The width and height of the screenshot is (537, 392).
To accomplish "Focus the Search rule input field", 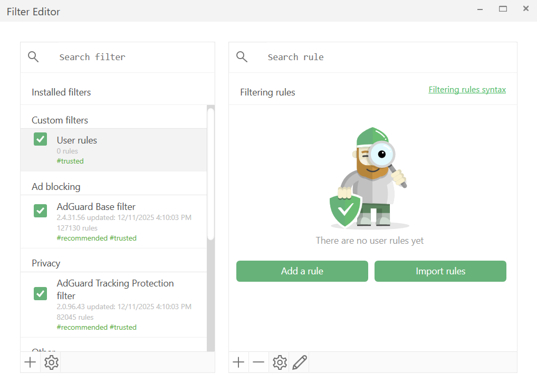I will click(x=385, y=57).
